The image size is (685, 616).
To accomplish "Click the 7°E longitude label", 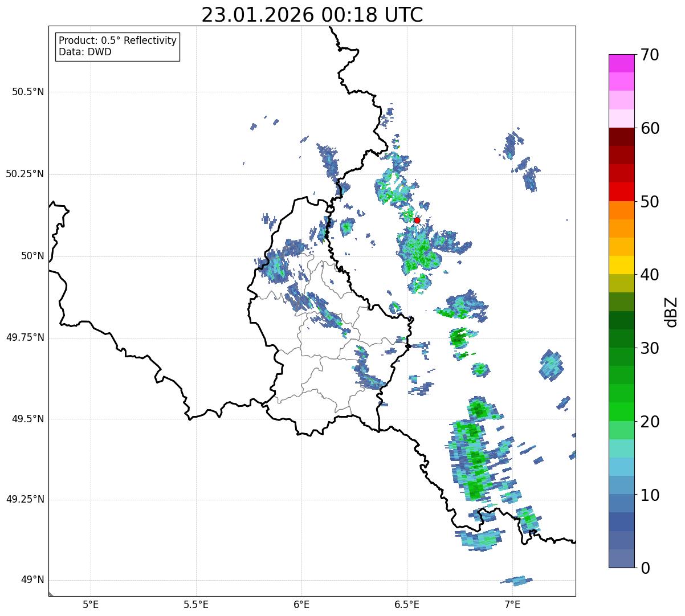I will pyautogui.click(x=512, y=604).
